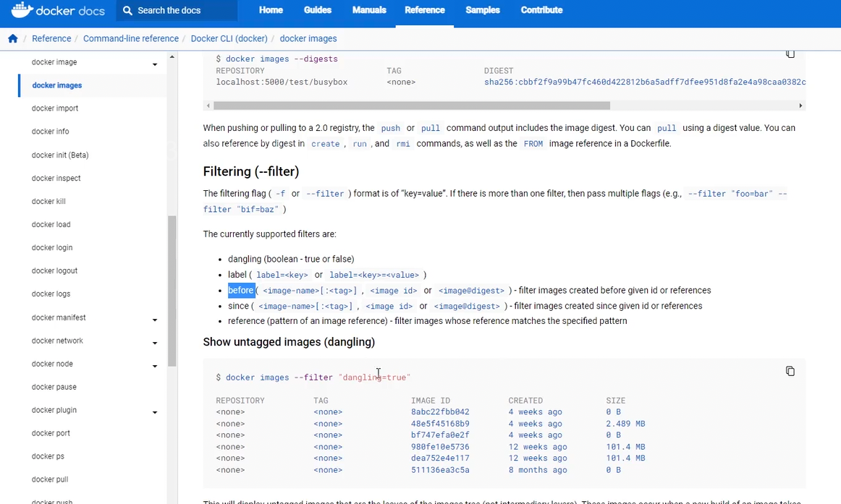
Task: Open docker login in the sidebar
Action: pos(52,247)
